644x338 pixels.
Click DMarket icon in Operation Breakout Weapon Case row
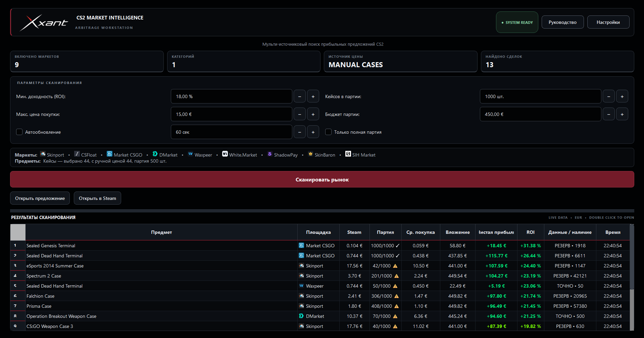click(x=301, y=316)
